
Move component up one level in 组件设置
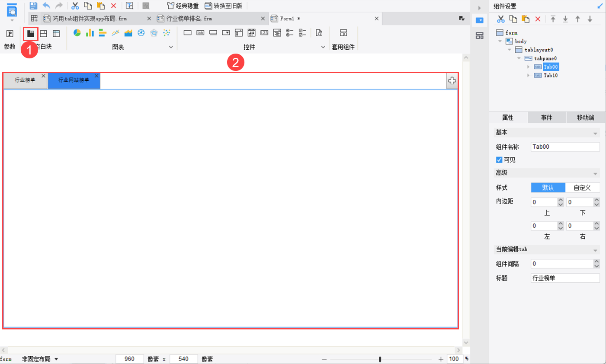[x=577, y=19]
